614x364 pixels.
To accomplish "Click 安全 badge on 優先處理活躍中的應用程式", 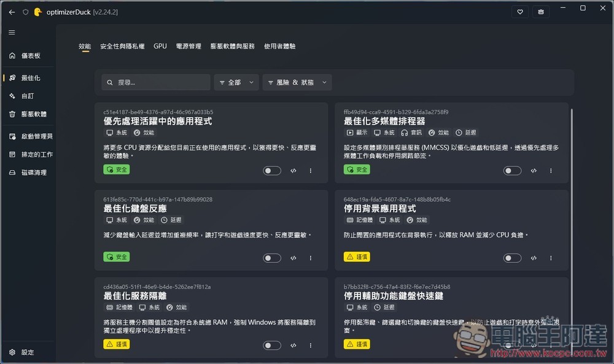I will click(x=116, y=169).
